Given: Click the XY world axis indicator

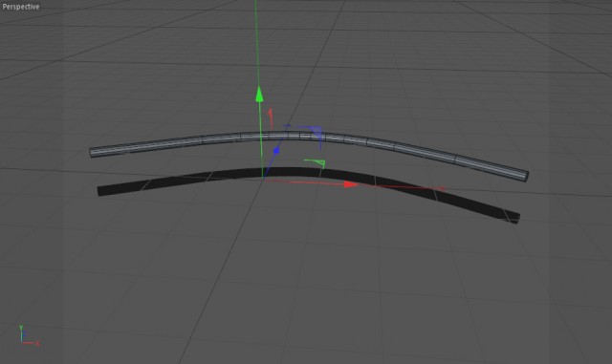Looking at the screenshot, I should tap(29, 335).
